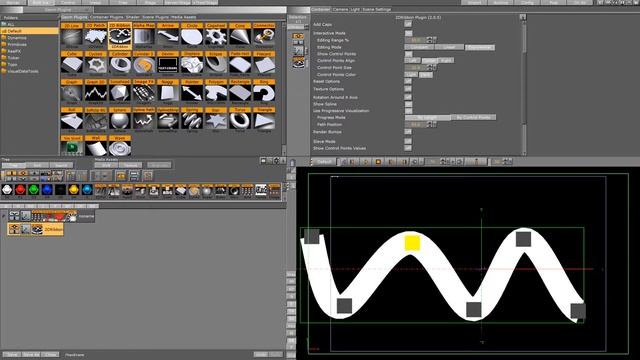Select the Wave geometry plugin
Image resolution: width=640 pixels, height=360 pixels.
(120, 146)
